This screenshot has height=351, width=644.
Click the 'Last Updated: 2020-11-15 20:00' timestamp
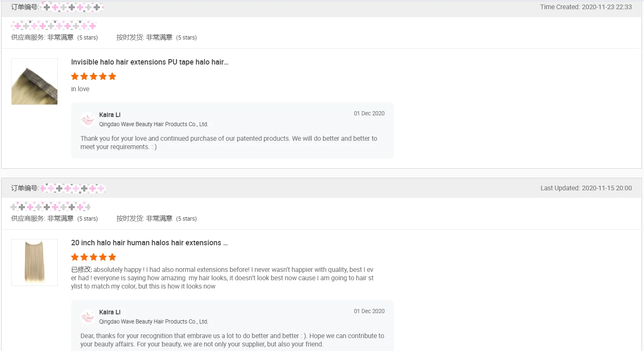coord(586,188)
